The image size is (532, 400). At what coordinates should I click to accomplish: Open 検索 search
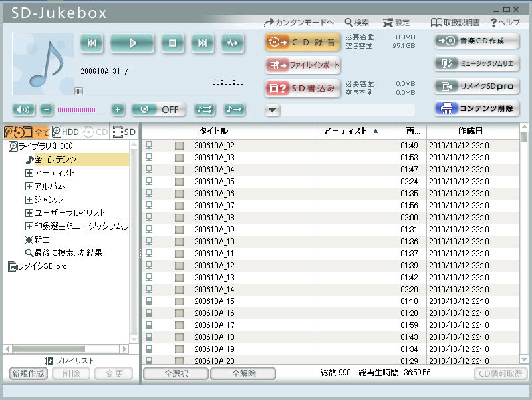tap(357, 23)
